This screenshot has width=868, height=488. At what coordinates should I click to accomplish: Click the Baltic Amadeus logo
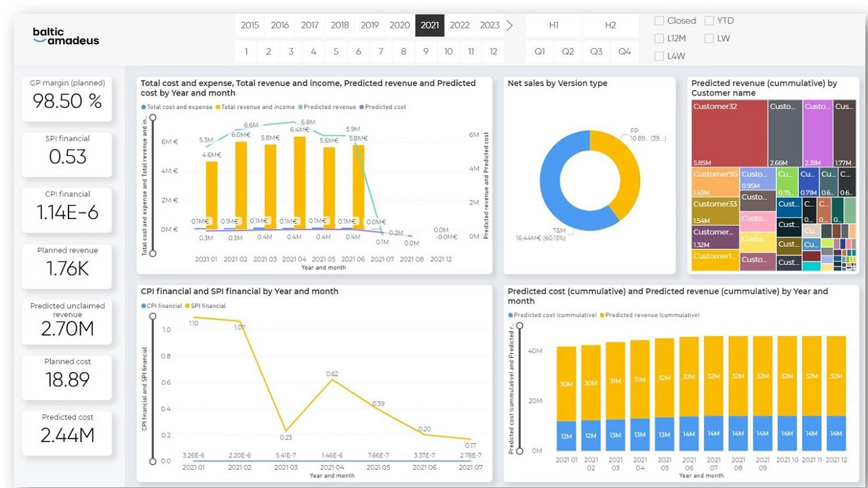pos(66,35)
